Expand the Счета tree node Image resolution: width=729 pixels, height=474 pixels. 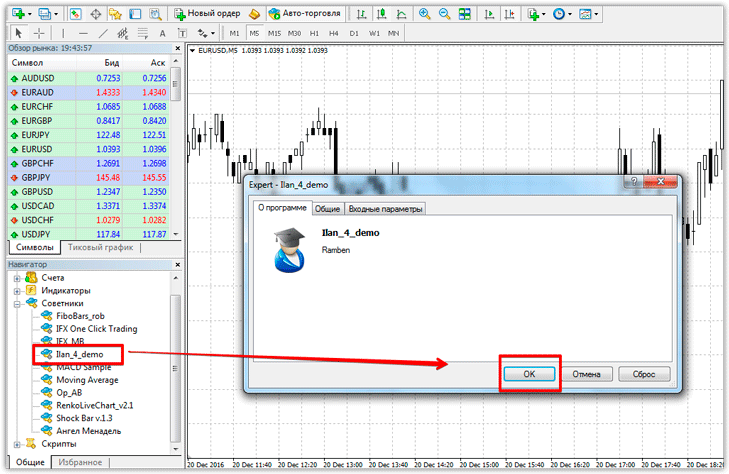17,277
